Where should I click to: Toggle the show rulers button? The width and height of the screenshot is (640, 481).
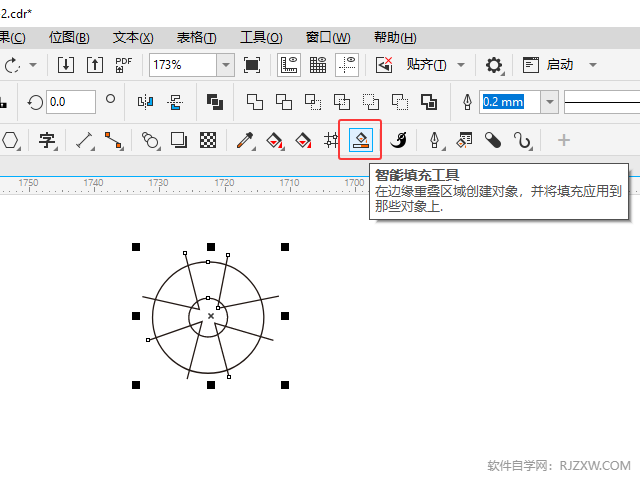289,65
